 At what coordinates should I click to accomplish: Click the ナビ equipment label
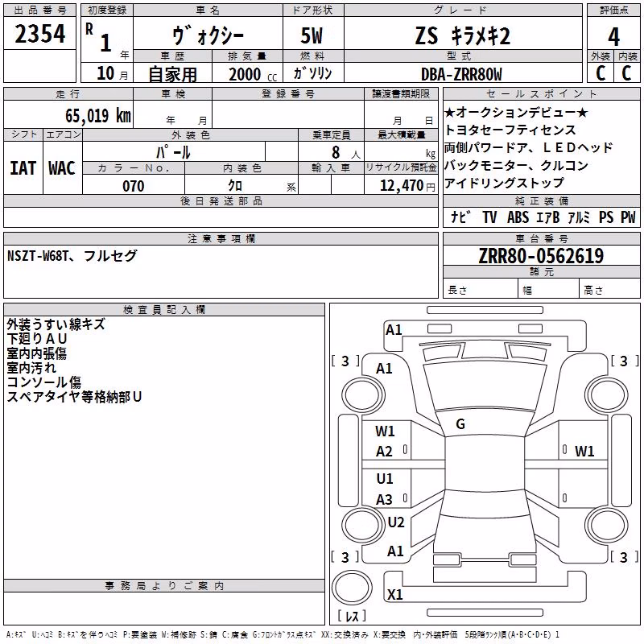coord(460,217)
